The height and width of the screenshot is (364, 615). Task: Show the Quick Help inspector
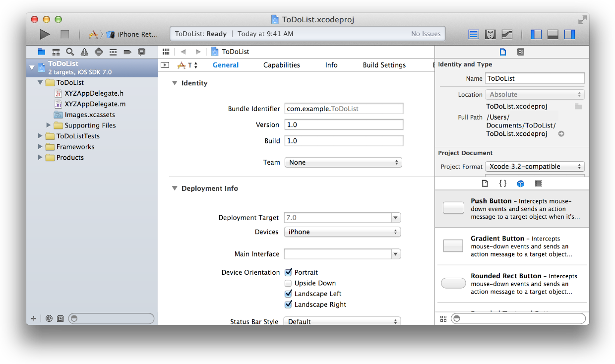[520, 52]
